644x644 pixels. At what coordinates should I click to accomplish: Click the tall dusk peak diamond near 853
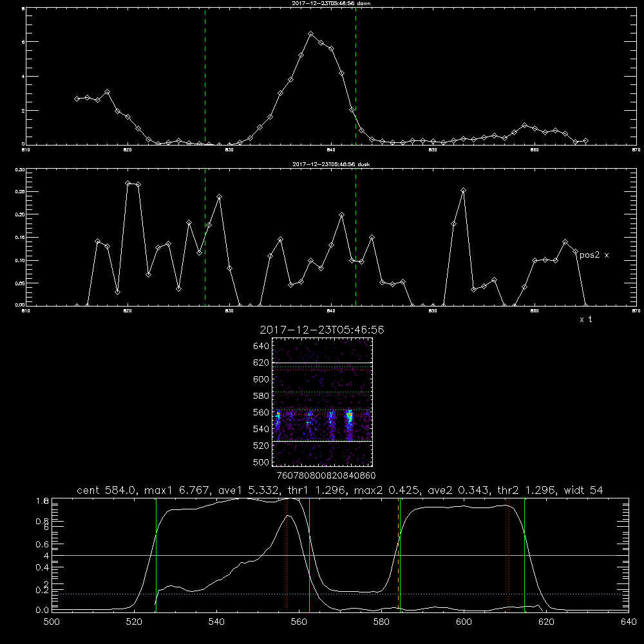tap(463, 191)
